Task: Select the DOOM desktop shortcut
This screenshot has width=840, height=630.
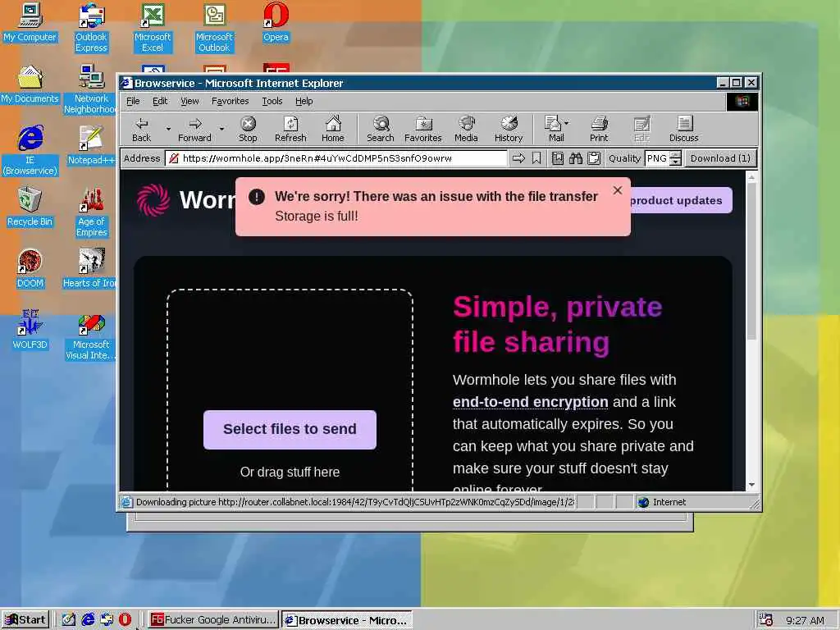Action: point(30,269)
